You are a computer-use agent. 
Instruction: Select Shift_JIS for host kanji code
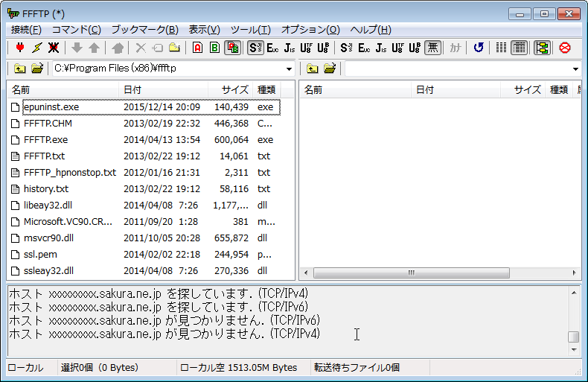[346, 48]
